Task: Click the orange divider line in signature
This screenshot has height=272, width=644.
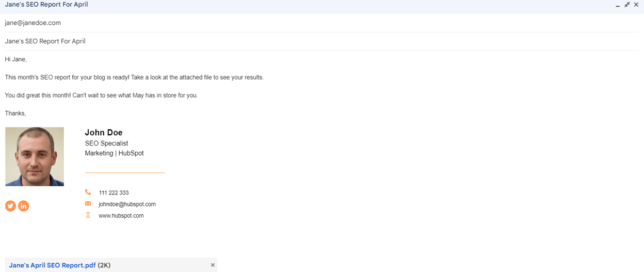Action: point(125,172)
